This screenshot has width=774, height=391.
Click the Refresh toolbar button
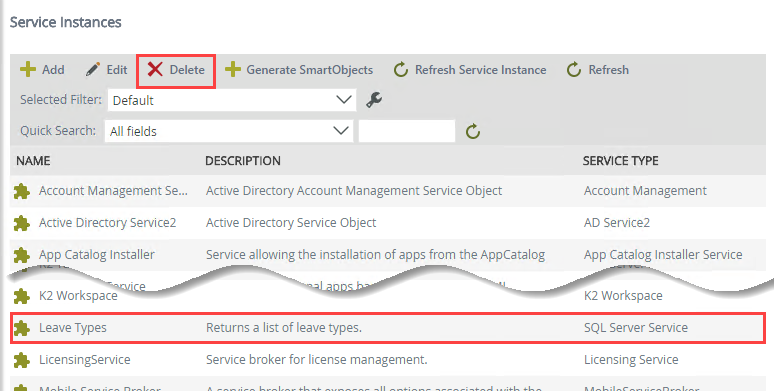point(597,70)
